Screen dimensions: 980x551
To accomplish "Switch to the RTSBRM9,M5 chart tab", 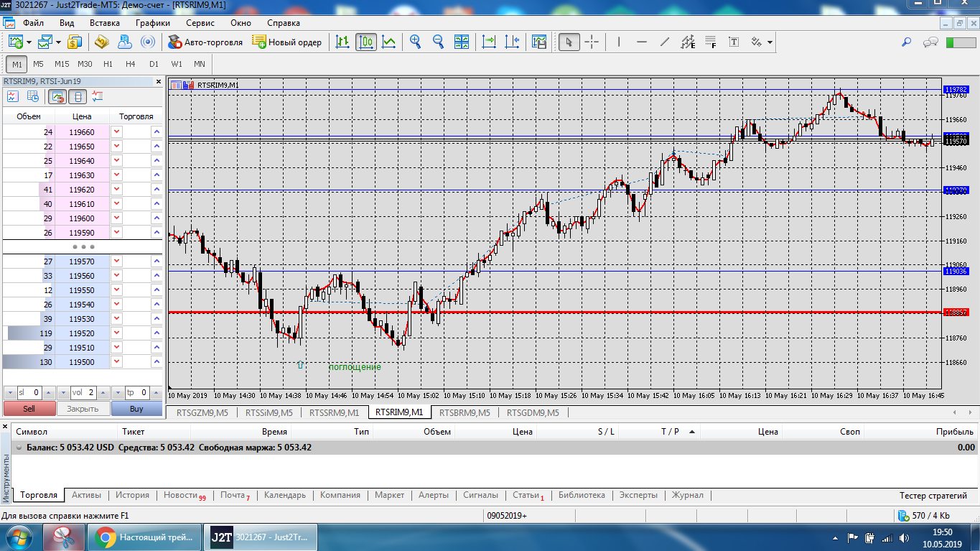I will point(465,412).
